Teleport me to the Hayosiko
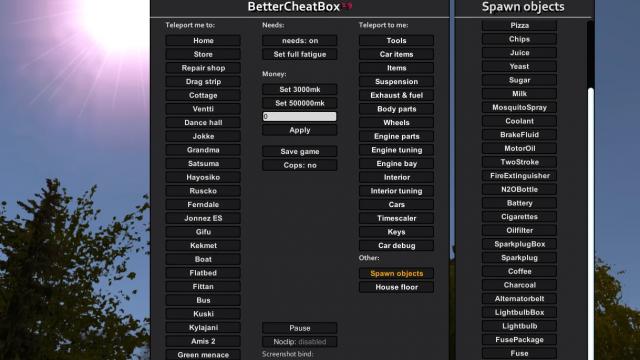640x360 pixels. coord(203,177)
